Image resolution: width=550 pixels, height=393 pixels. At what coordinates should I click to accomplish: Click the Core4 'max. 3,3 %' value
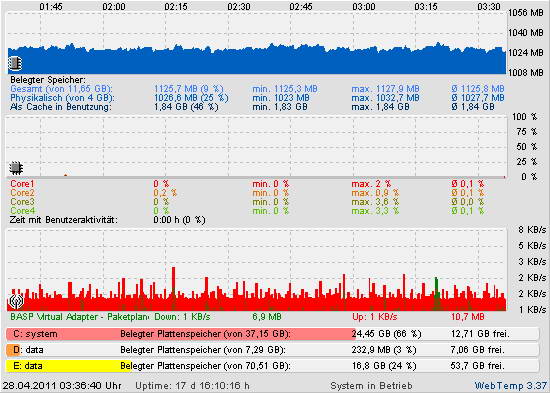tap(375, 211)
